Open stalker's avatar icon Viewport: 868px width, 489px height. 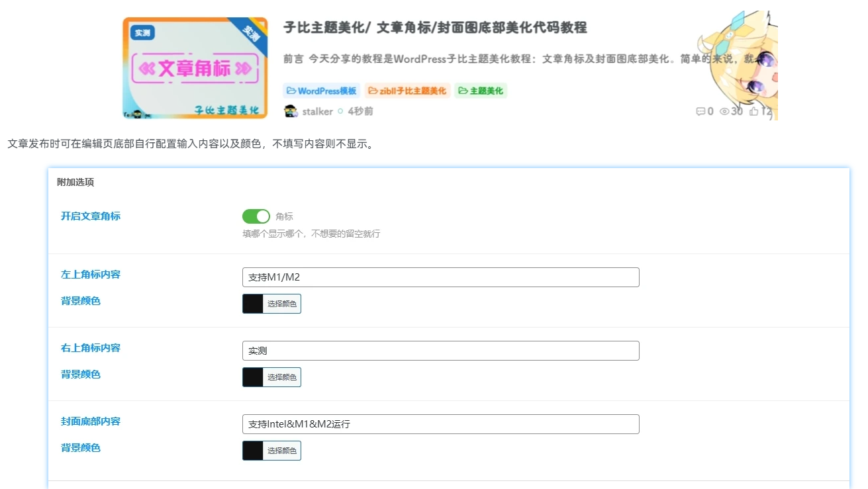(x=289, y=111)
